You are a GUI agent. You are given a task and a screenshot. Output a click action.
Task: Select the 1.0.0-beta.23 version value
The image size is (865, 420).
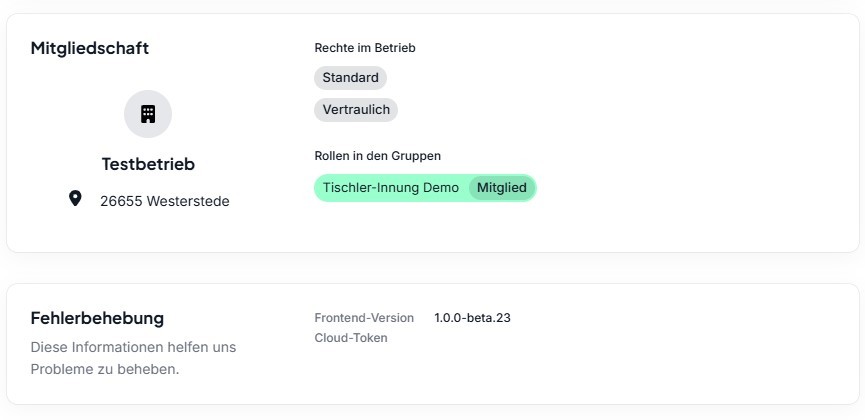click(472, 318)
